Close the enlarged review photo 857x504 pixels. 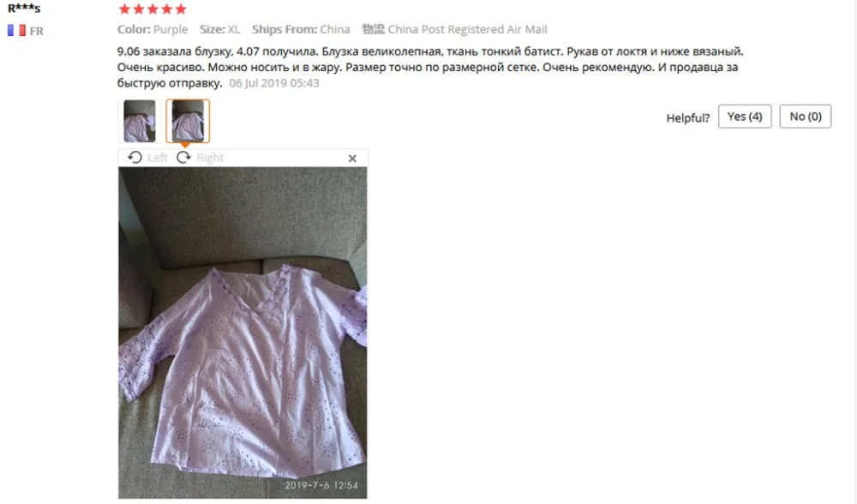coord(352,159)
